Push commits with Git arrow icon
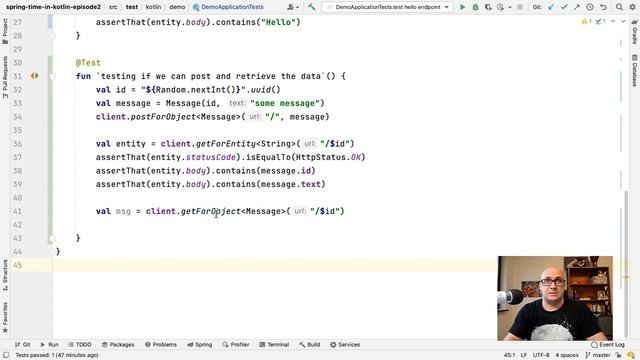The height and width of the screenshot is (360, 640). coord(577,7)
